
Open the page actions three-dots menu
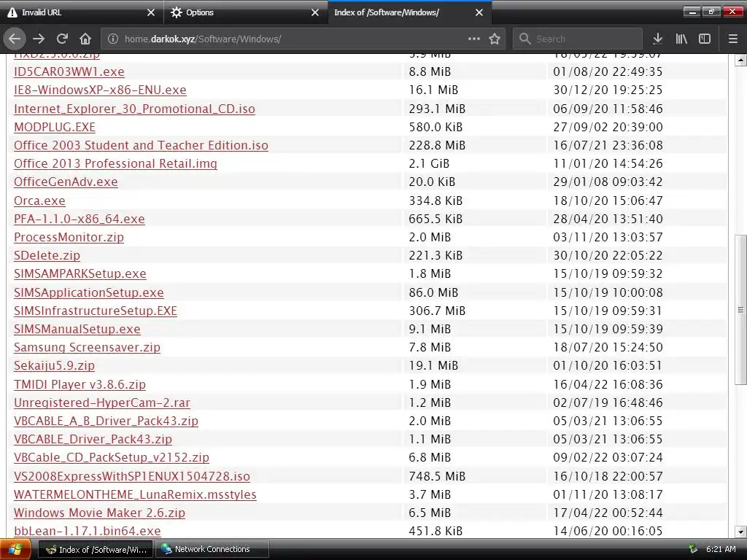click(x=474, y=39)
